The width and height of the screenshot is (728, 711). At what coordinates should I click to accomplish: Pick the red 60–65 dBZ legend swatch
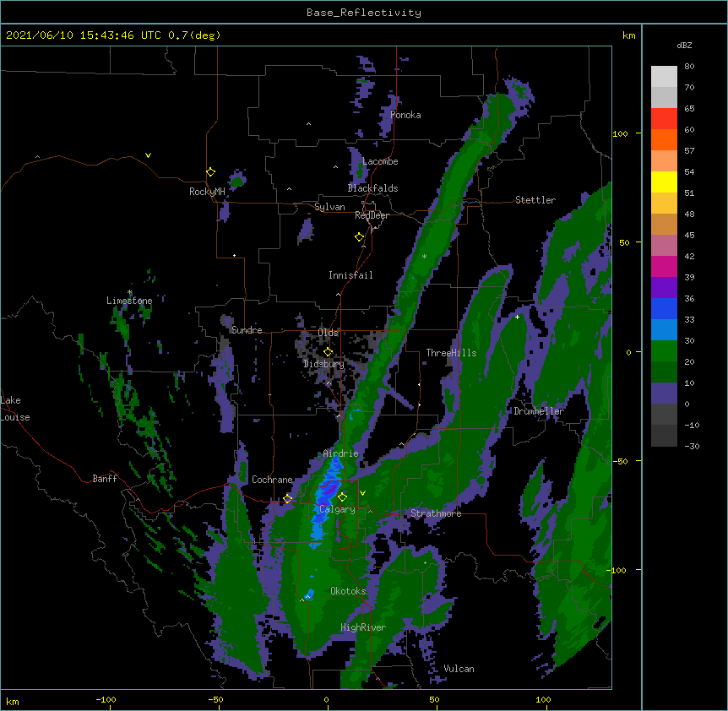click(x=664, y=119)
